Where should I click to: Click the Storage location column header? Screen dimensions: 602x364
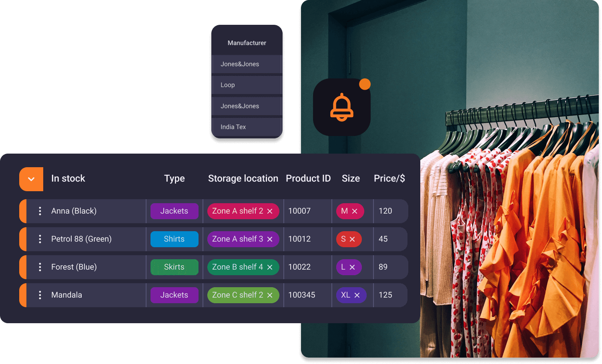click(x=243, y=178)
